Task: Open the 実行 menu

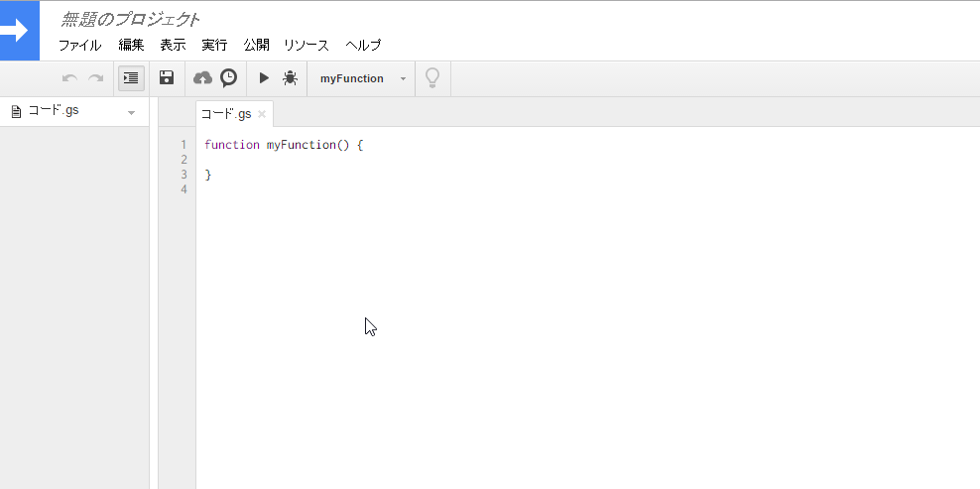Action: 214,45
